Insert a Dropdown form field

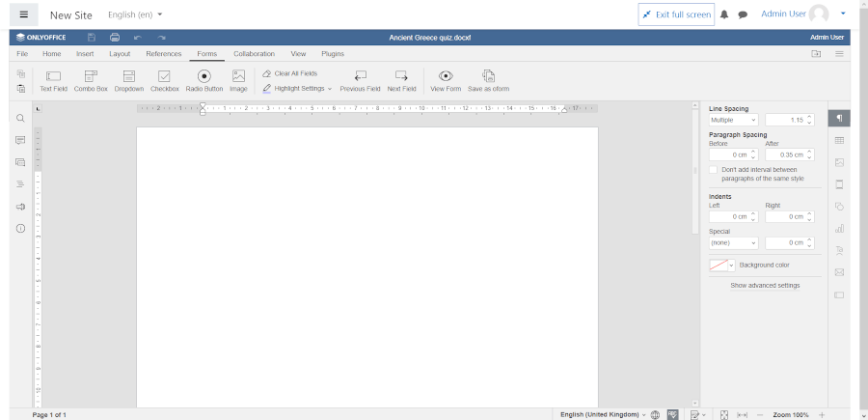[x=129, y=81]
